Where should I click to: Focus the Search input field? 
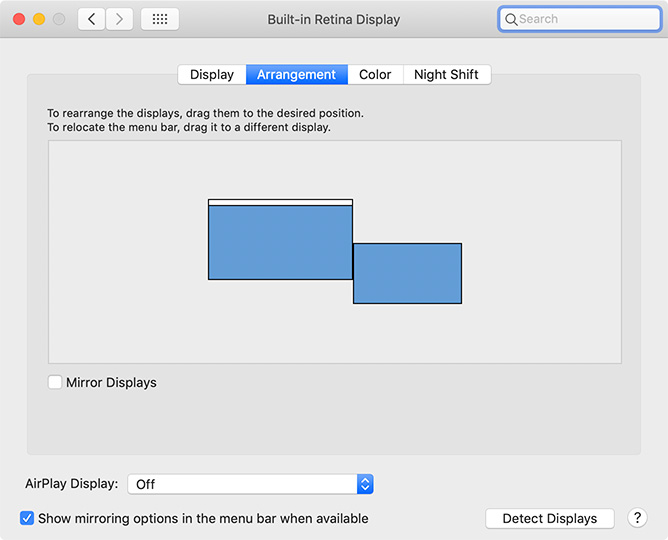[x=579, y=19]
